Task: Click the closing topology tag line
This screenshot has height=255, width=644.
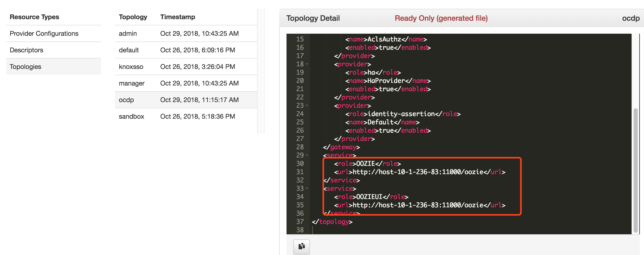Action: click(x=332, y=222)
